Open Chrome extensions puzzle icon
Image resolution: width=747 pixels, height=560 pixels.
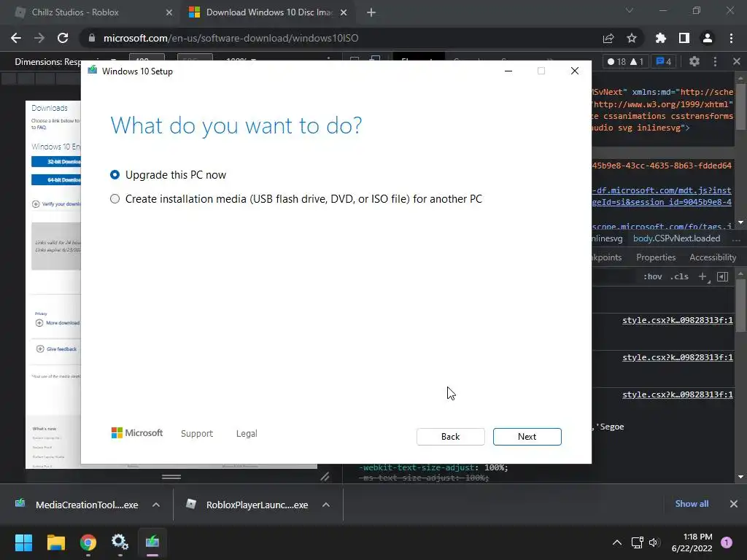(x=660, y=38)
